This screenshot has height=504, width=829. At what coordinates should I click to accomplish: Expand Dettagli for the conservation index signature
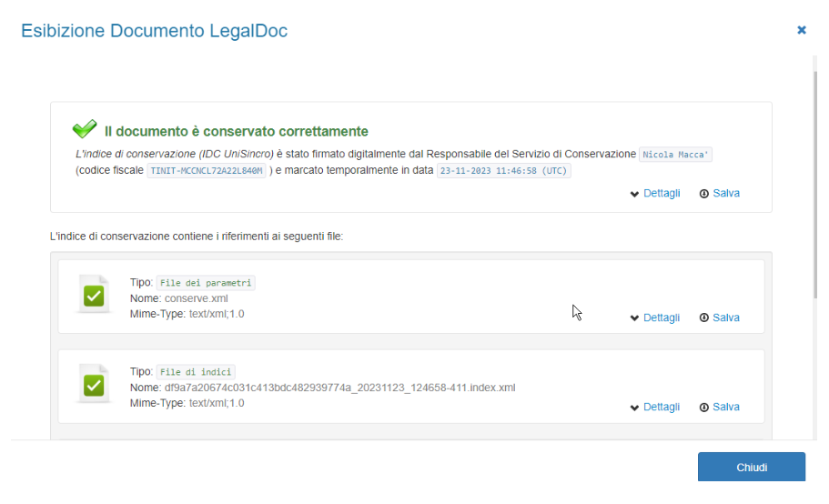(655, 194)
